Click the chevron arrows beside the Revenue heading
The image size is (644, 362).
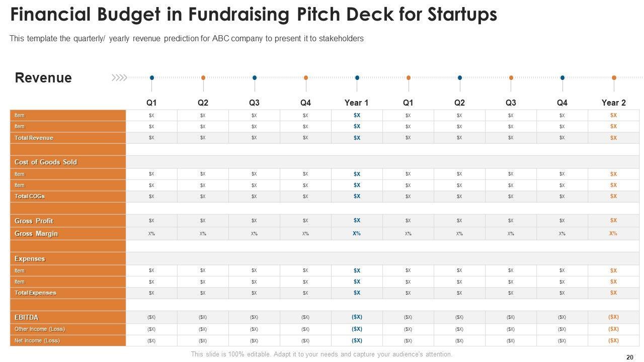119,77
